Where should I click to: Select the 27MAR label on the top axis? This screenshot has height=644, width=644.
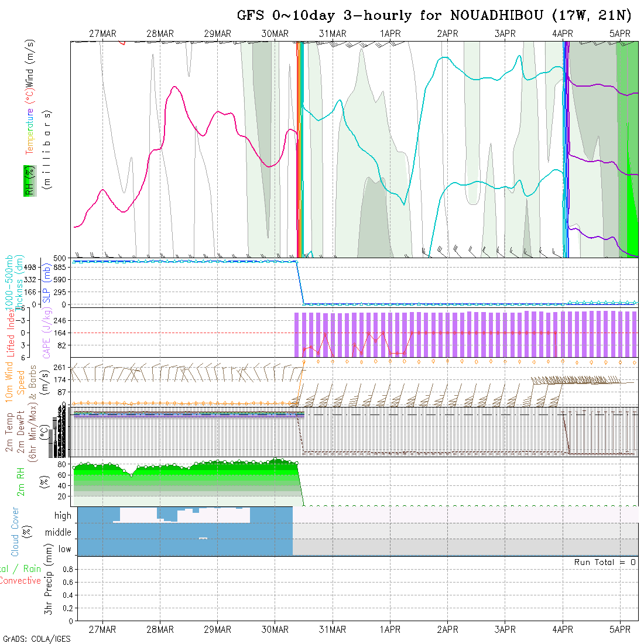102,34
